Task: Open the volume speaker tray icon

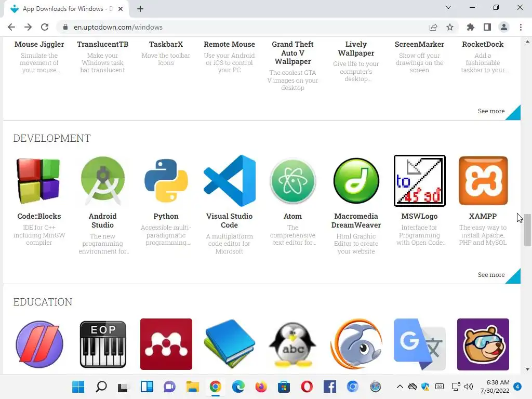Action: point(469,387)
